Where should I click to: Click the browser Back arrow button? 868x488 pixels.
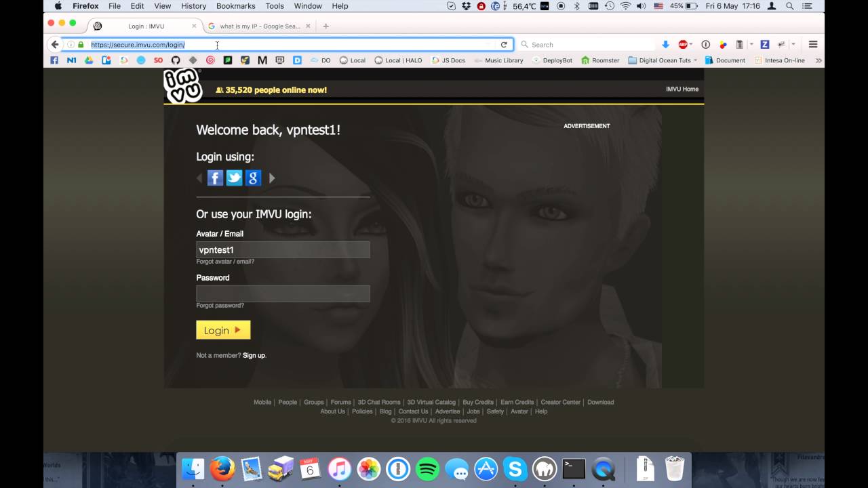(x=55, y=45)
